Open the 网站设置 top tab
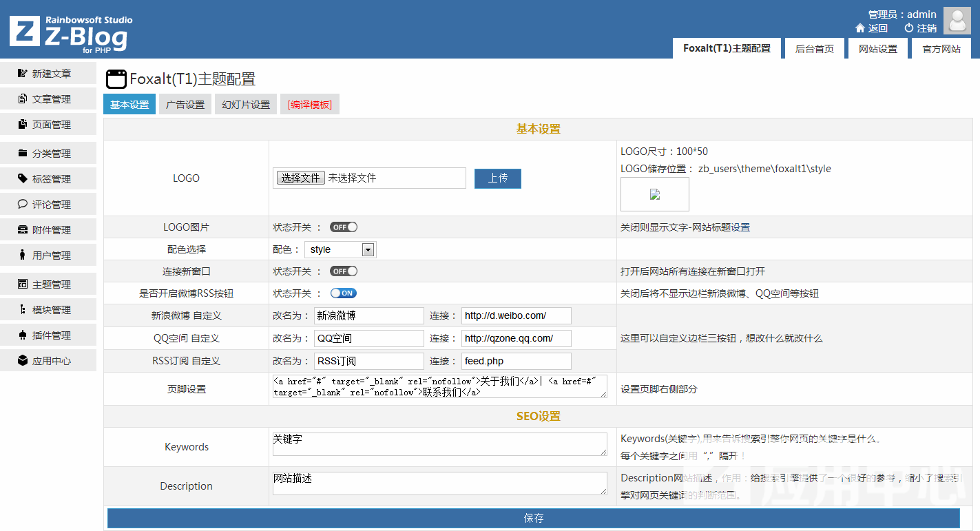980x531 pixels. [878, 49]
